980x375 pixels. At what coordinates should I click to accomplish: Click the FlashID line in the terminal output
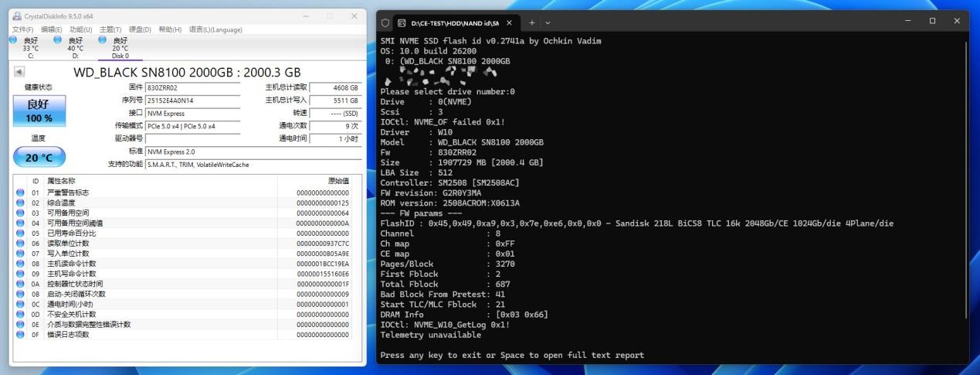636,223
